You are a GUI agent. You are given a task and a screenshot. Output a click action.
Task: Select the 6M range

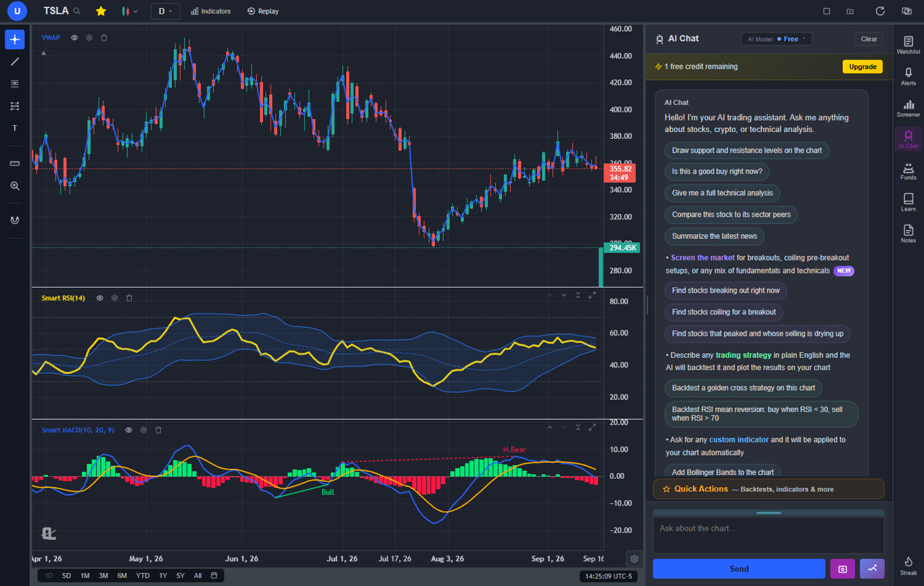coord(122,576)
